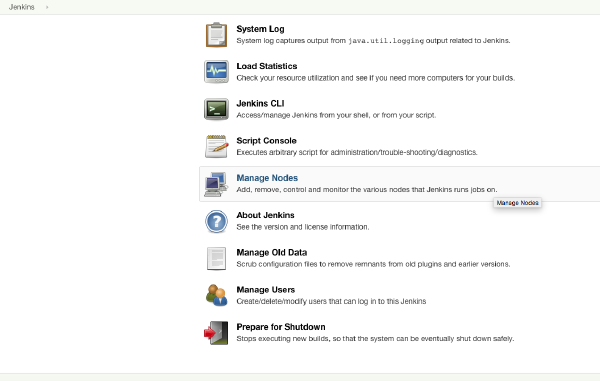This screenshot has width=600, height=381.
Task: Open the Manage Users link
Action: [x=266, y=290]
